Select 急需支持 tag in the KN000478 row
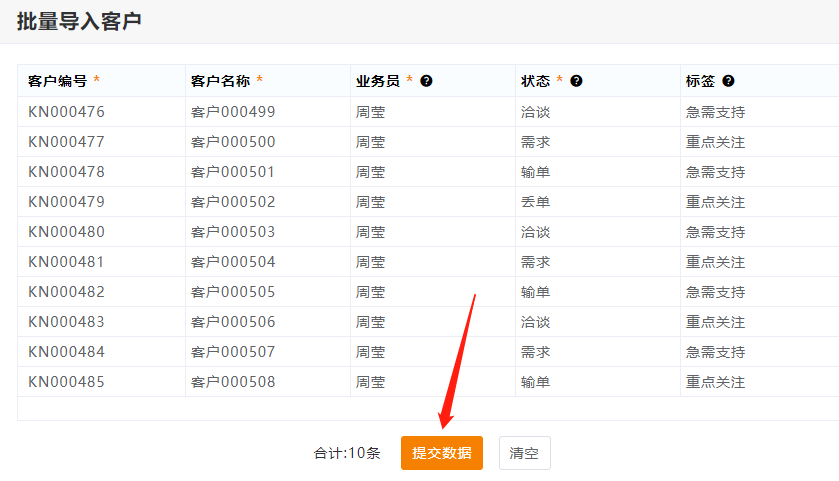This screenshot has width=839, height=481. point(715,172)
